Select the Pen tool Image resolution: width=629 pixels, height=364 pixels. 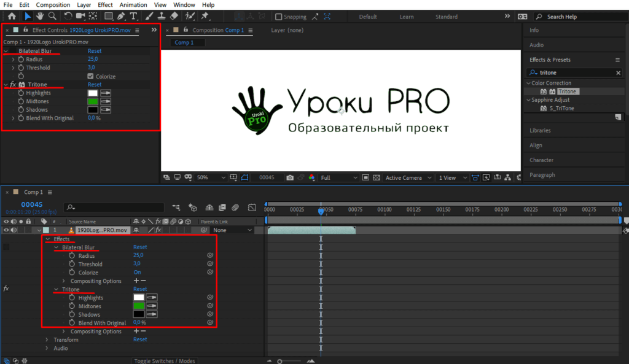(x=122, y=17)
